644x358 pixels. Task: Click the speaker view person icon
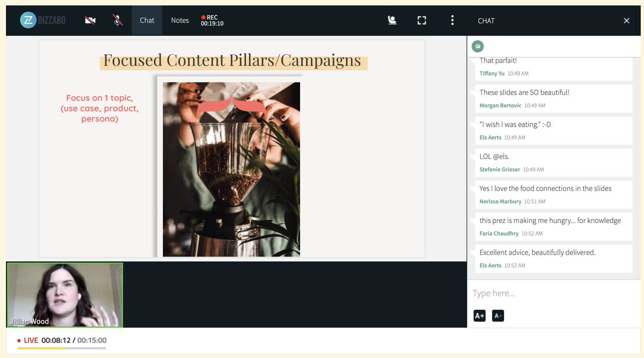(x=392, y=20)
